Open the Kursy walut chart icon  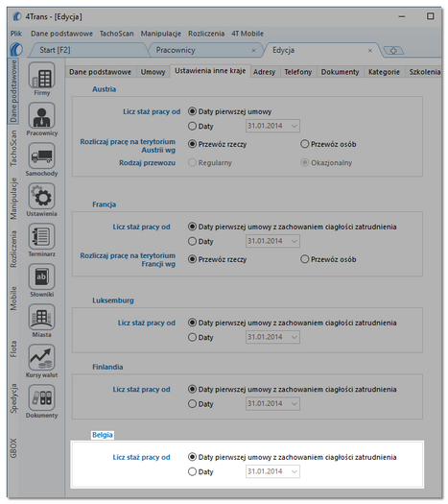pos(42,358)
